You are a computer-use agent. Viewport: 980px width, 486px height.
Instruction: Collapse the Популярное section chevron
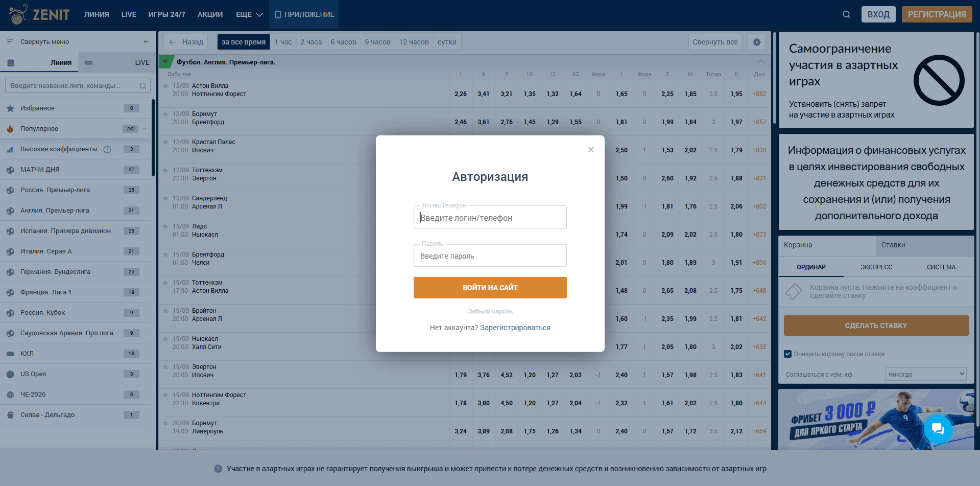pos(145,129)
